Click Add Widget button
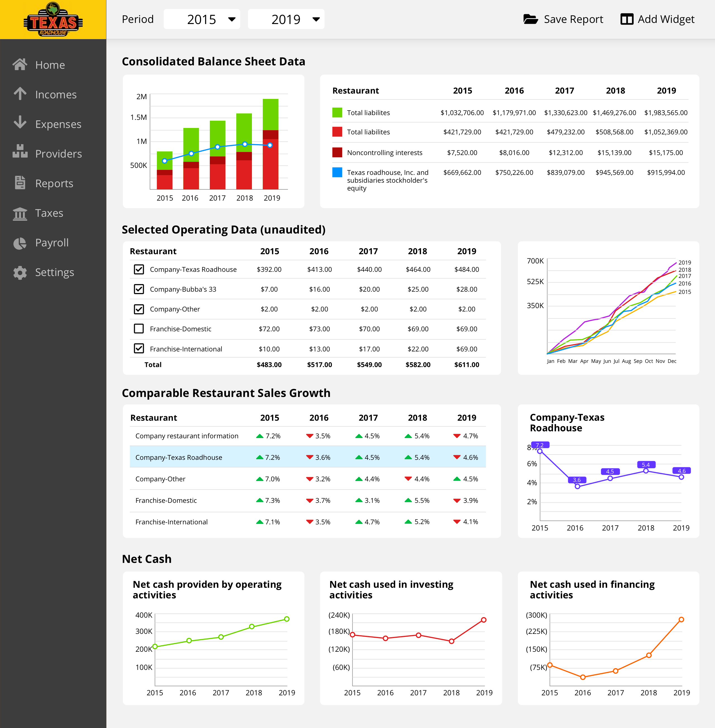This screenshot has width=715, height=728. coord(657,19)
